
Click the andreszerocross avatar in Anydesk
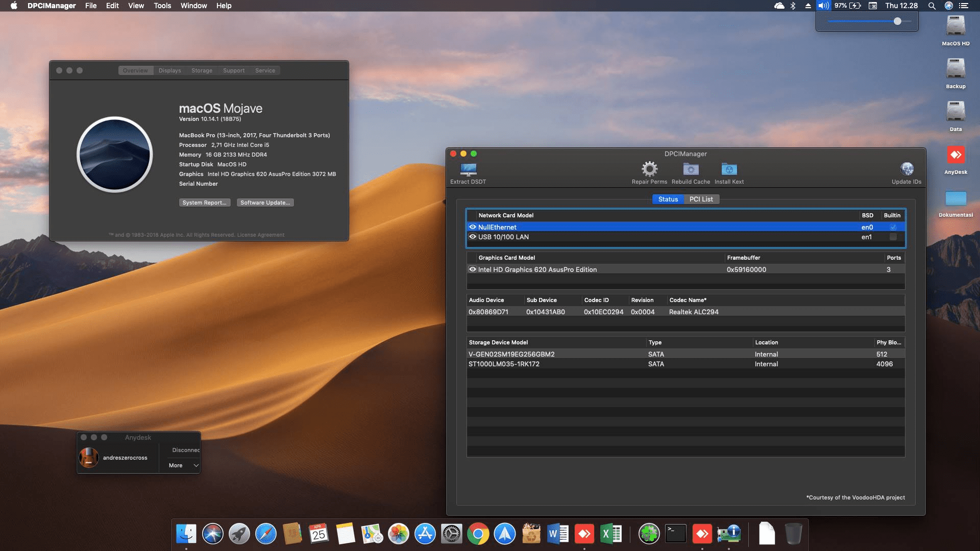[x=89, y=458]
